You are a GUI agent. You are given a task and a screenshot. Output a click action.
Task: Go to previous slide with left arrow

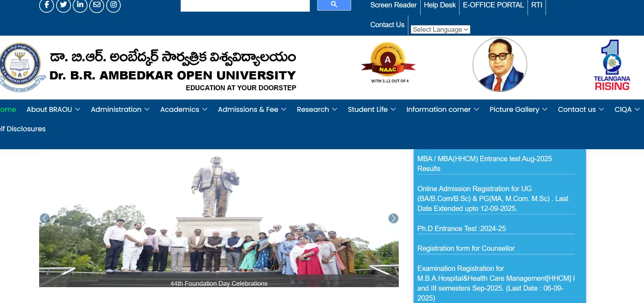pos(45,218)
